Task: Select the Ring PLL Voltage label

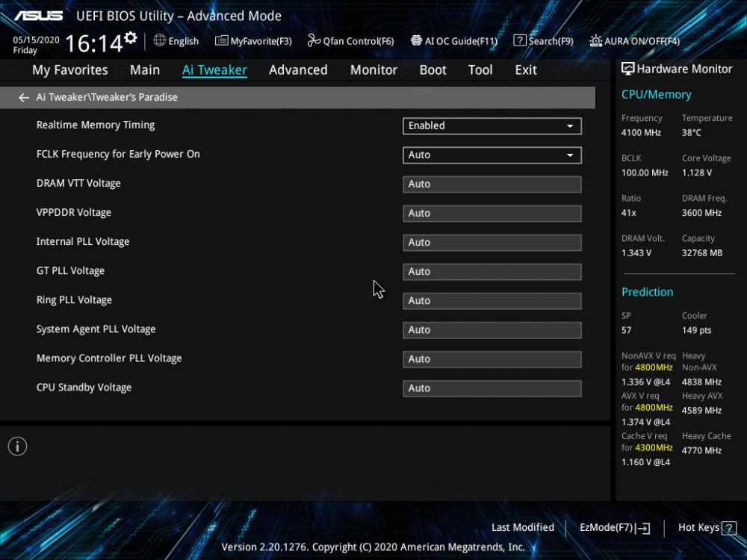Action: 74,300
